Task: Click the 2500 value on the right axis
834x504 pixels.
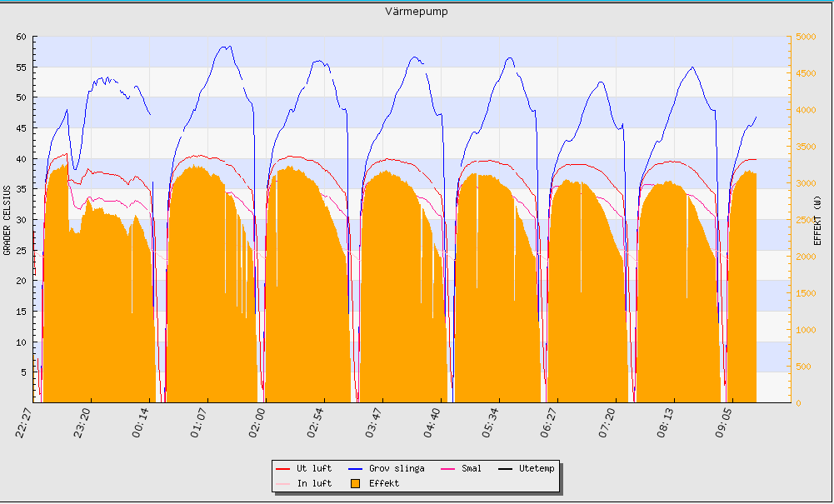Action: coord(806,220)
